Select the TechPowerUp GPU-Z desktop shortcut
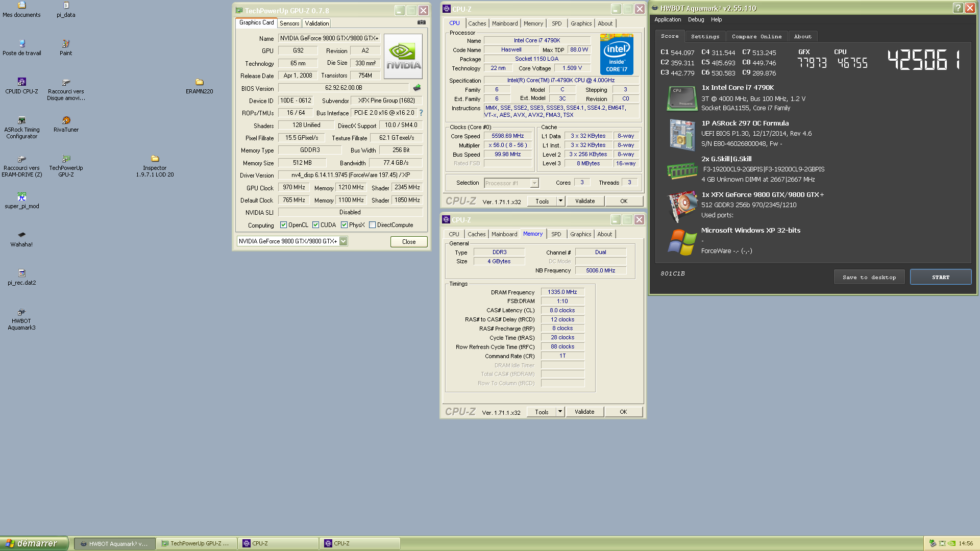This screenshot has width=980, height=551. click(x=66, y=166)
